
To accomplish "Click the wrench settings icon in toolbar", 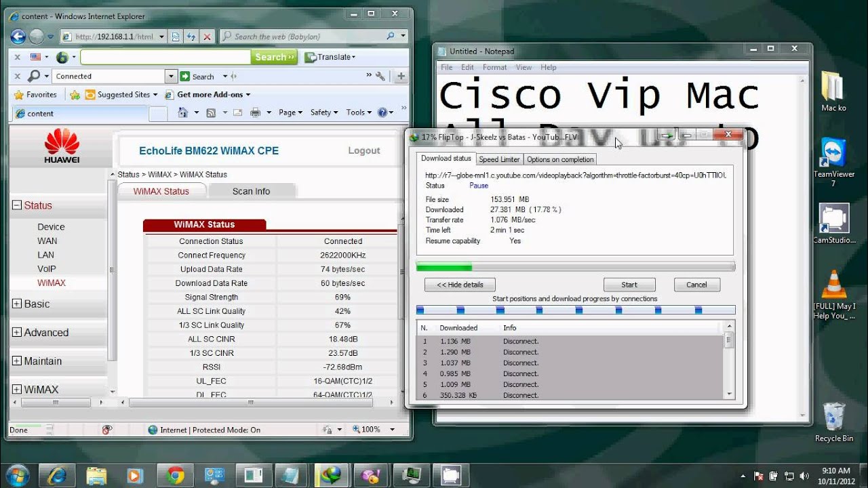I will click(380, 77).
